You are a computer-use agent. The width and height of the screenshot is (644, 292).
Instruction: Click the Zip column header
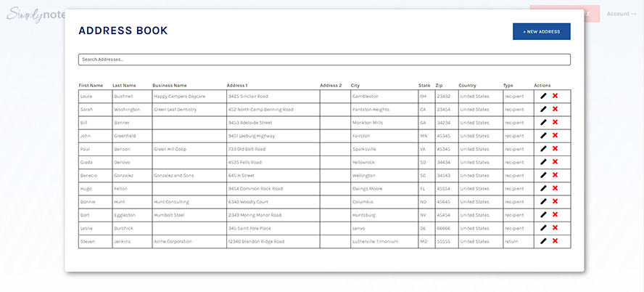coord(439,86)
